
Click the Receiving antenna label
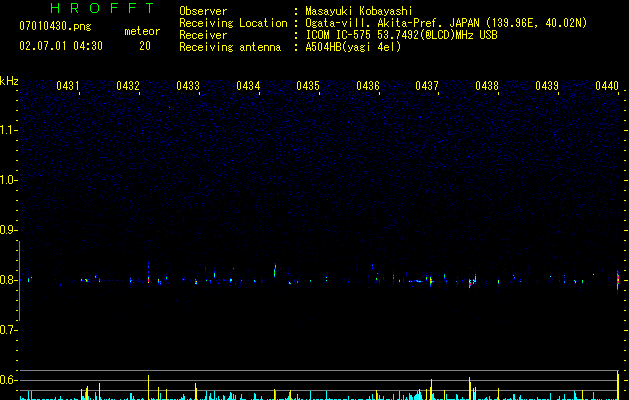click(x=230, y=47)
